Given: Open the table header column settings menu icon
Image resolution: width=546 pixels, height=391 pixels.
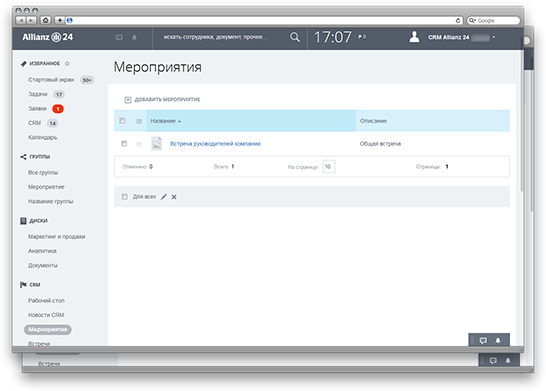Looking at the screenshot, I should pos(139,121).
